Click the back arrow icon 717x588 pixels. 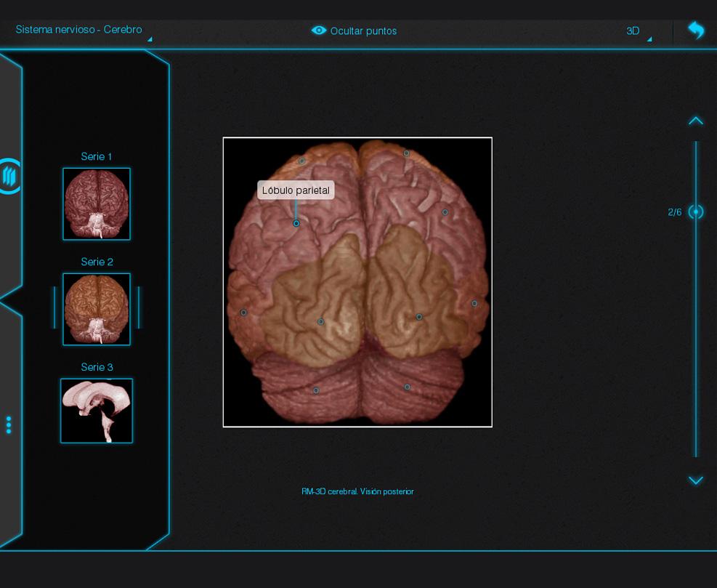coord(696,31)
